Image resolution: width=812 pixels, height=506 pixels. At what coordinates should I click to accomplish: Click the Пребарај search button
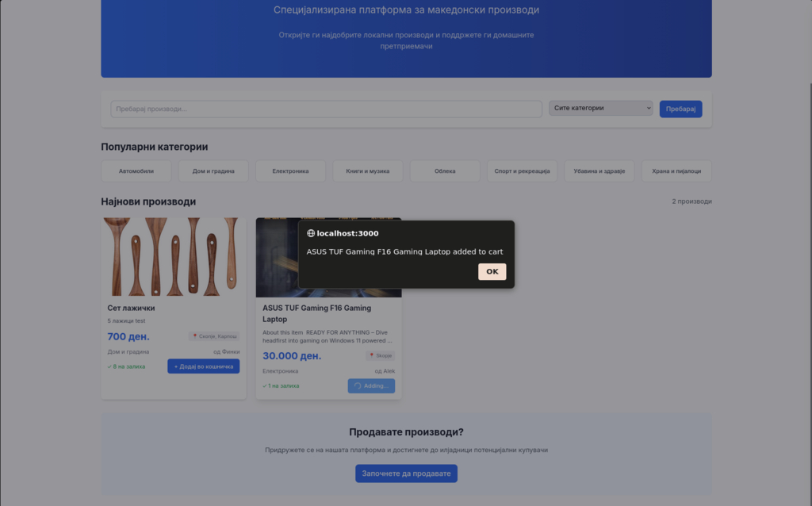click(680, 109)
